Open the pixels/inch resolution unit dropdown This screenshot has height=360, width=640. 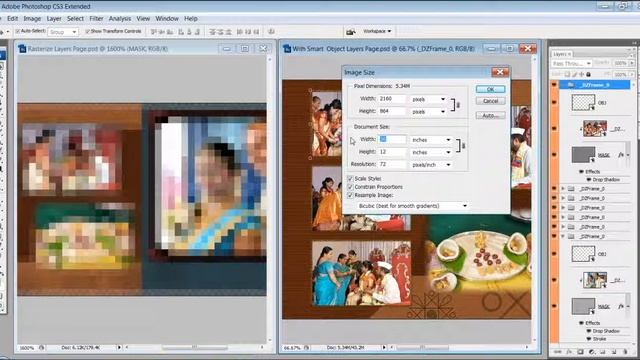[431, 164]
